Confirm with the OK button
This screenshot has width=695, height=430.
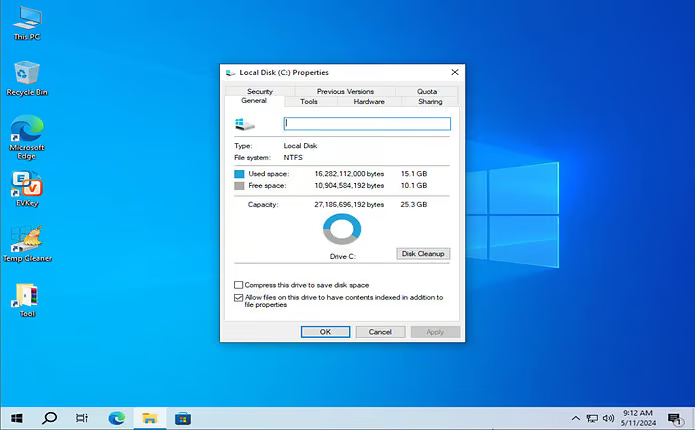tap(325, 332)
